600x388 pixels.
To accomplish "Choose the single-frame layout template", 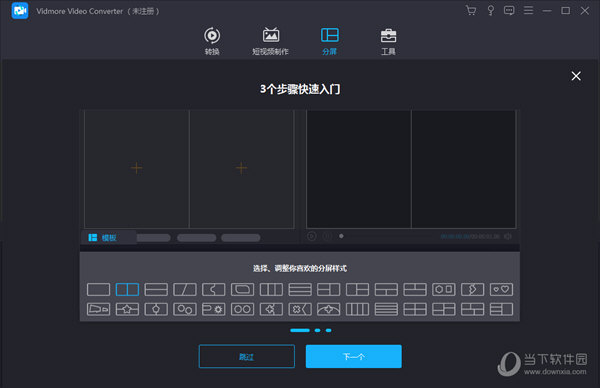I will coord(98,290).
